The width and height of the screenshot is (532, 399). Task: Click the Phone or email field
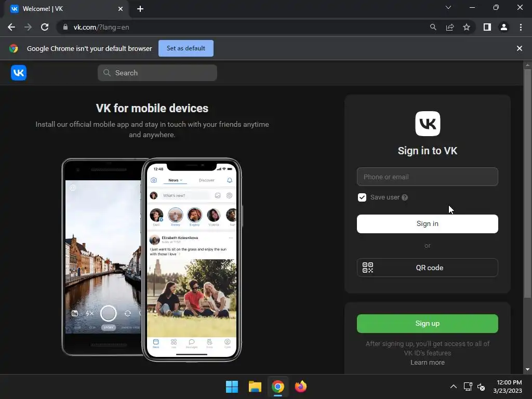[428, 177]
